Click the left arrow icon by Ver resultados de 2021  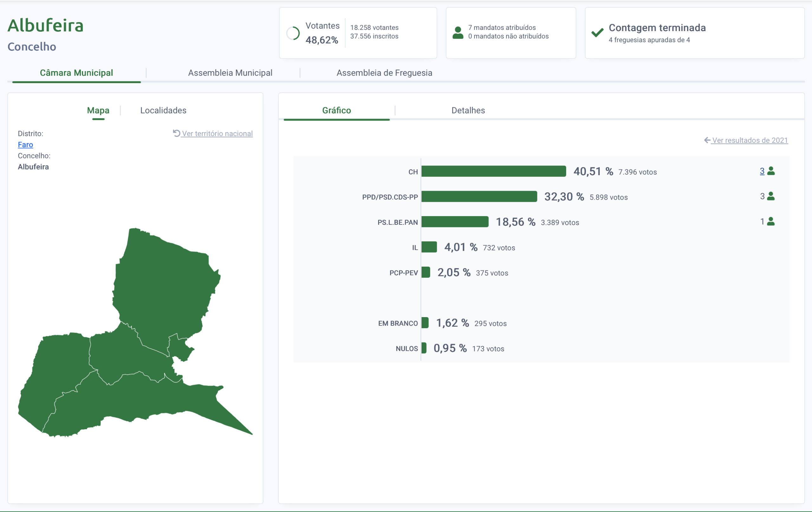[x=707, y=140]
